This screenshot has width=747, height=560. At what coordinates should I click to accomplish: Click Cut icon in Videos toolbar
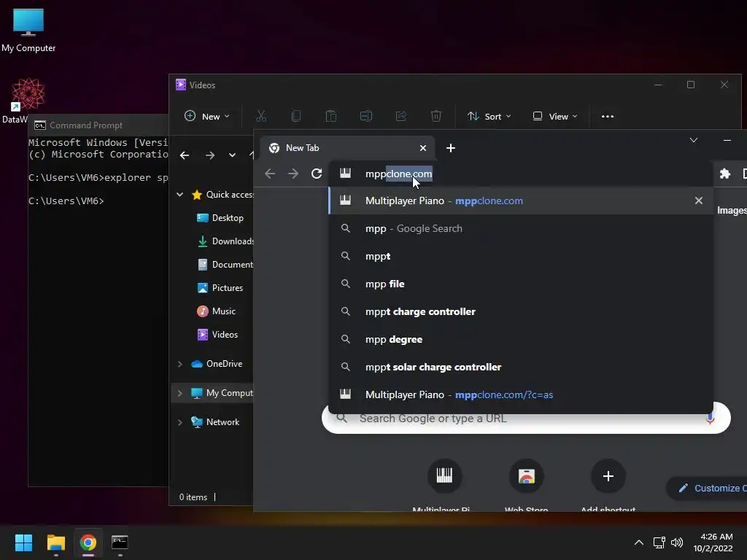[x=261, y=116]
